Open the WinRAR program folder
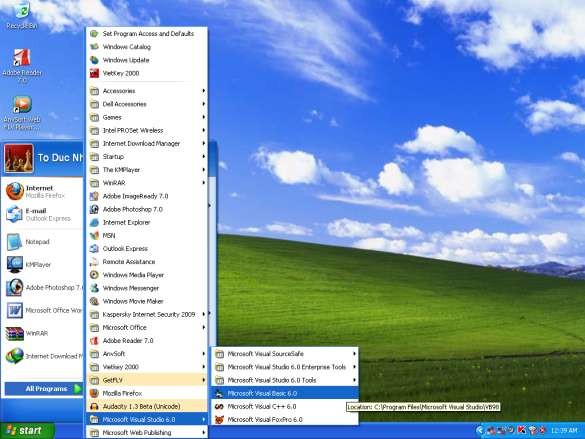Screen dimensions: 585x439 click(x=147, y=183)
